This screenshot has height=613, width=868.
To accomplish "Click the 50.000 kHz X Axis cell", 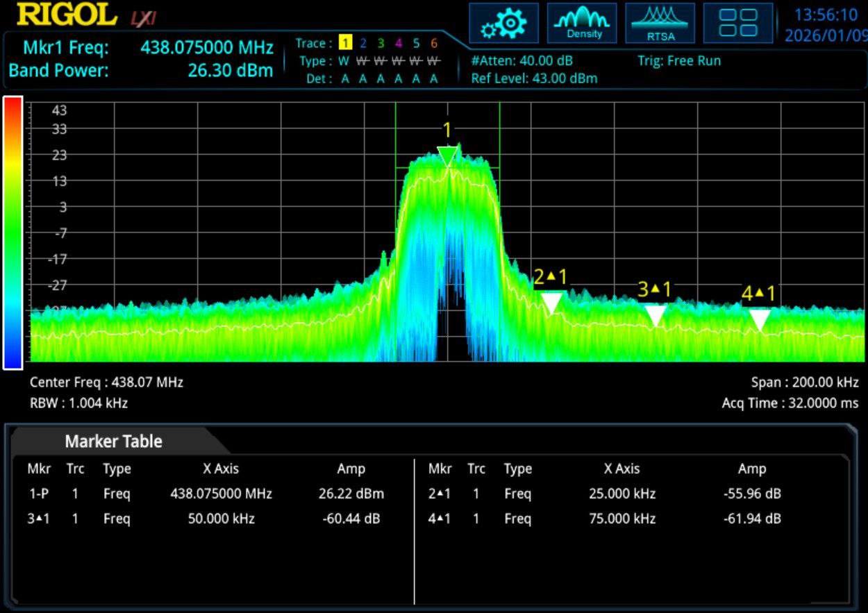I will coord(221,519).
